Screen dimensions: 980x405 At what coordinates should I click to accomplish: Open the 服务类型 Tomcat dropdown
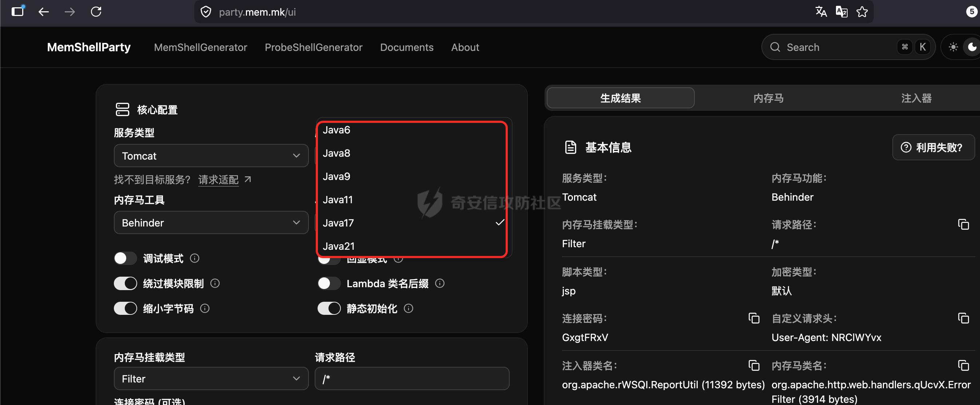[x=211, y=156]
